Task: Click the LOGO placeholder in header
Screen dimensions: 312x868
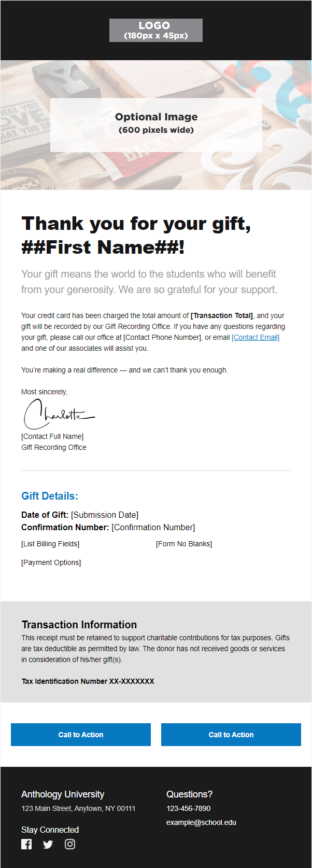Action: click(156, 30)
